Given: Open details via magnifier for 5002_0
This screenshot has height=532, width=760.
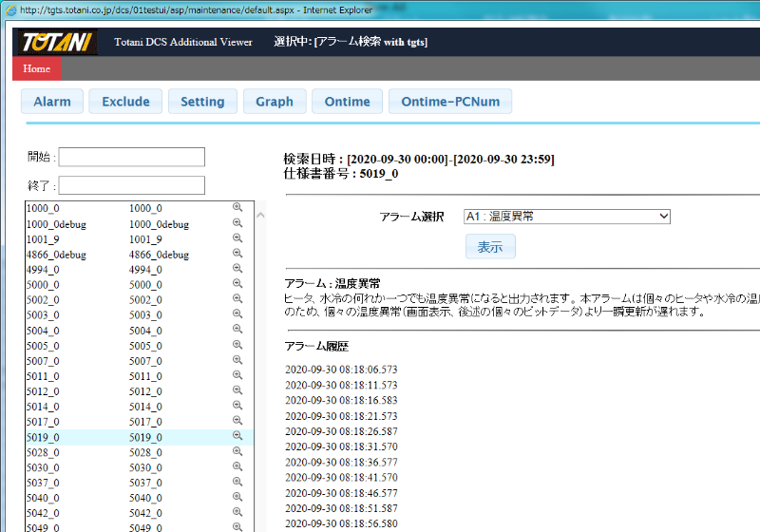Looking at the screenshot, I should coord(237,299).
